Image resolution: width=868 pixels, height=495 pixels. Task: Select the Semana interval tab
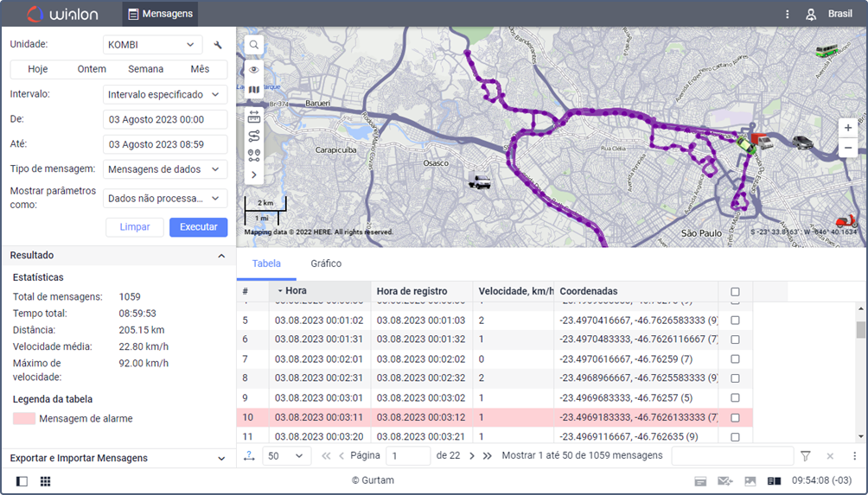tap(145, 69)
